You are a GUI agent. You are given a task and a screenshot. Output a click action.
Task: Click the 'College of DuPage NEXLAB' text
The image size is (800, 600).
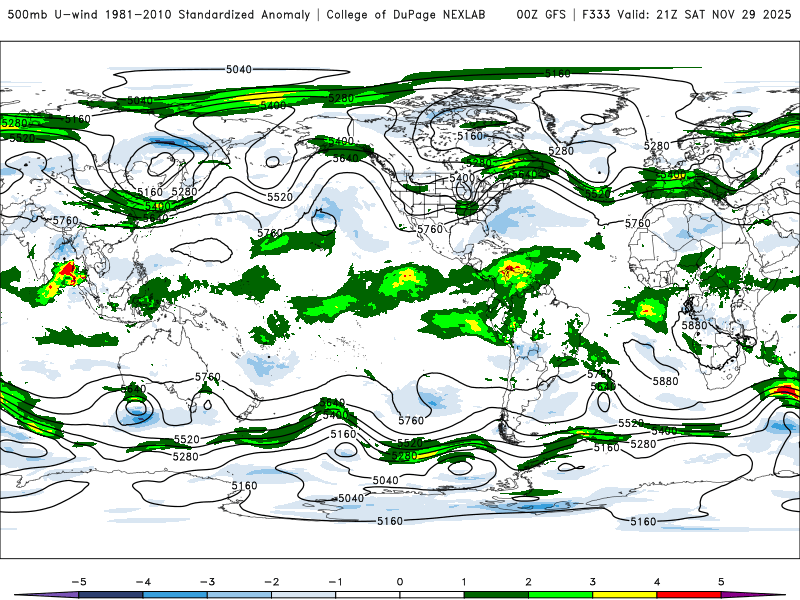click(406, 14)
